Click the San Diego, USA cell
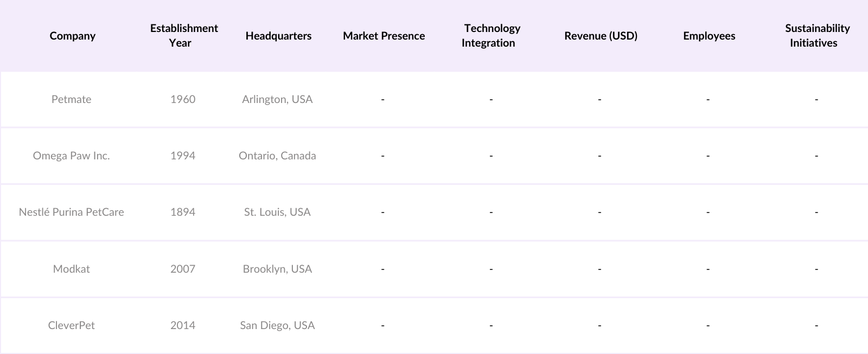This screenshot has width=868, height=354. [277, 325]
